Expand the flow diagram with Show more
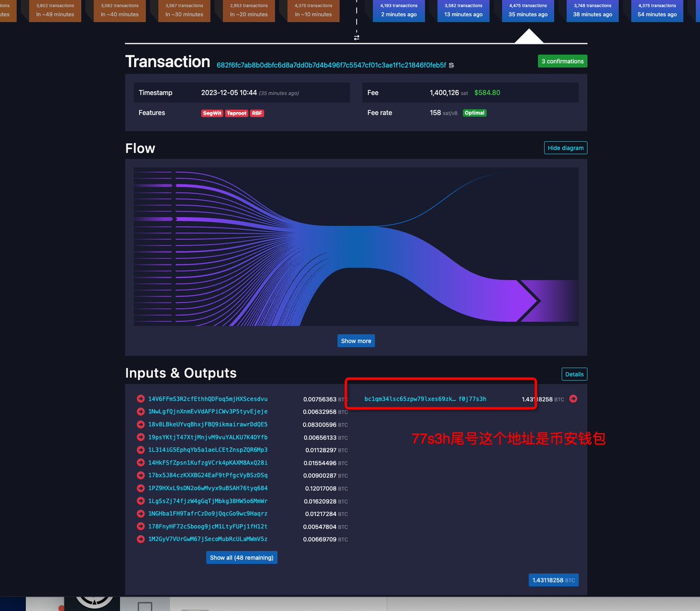The image size is (700, 611). point(356,341)
